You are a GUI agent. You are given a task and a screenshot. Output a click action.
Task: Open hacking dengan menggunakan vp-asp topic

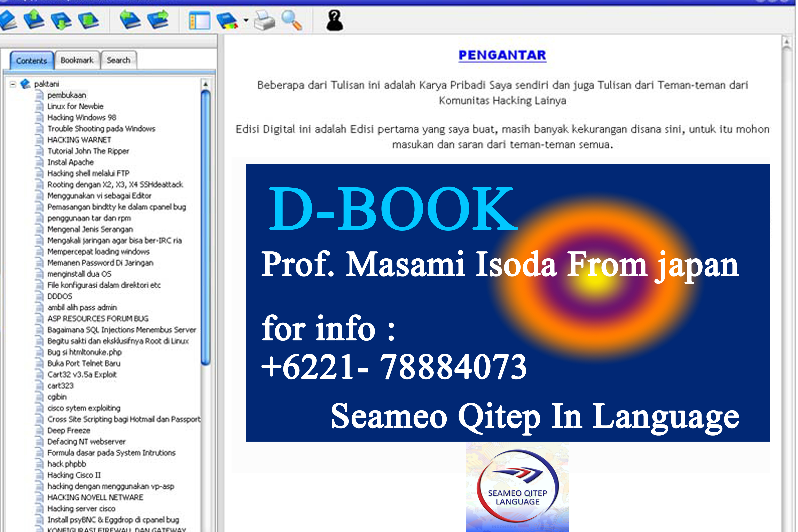(111, 486)
